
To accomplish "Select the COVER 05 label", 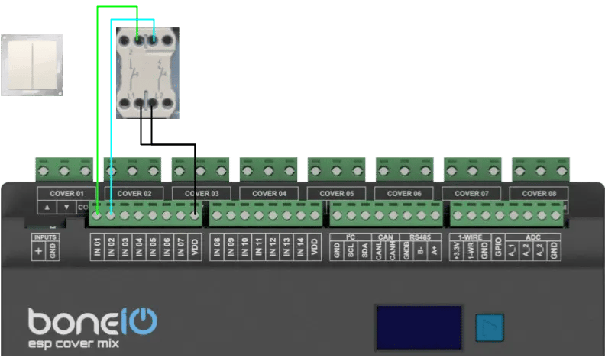I will pos(337,194).
